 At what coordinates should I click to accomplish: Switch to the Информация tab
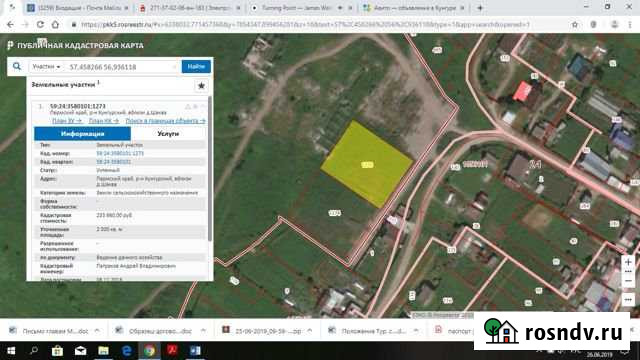click(x=82, y=133)
